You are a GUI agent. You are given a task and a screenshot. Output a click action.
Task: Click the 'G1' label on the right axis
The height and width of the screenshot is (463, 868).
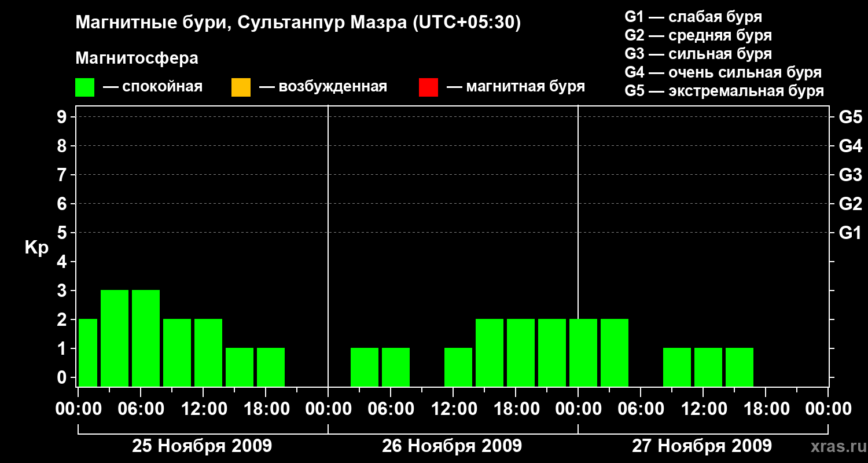850,233
